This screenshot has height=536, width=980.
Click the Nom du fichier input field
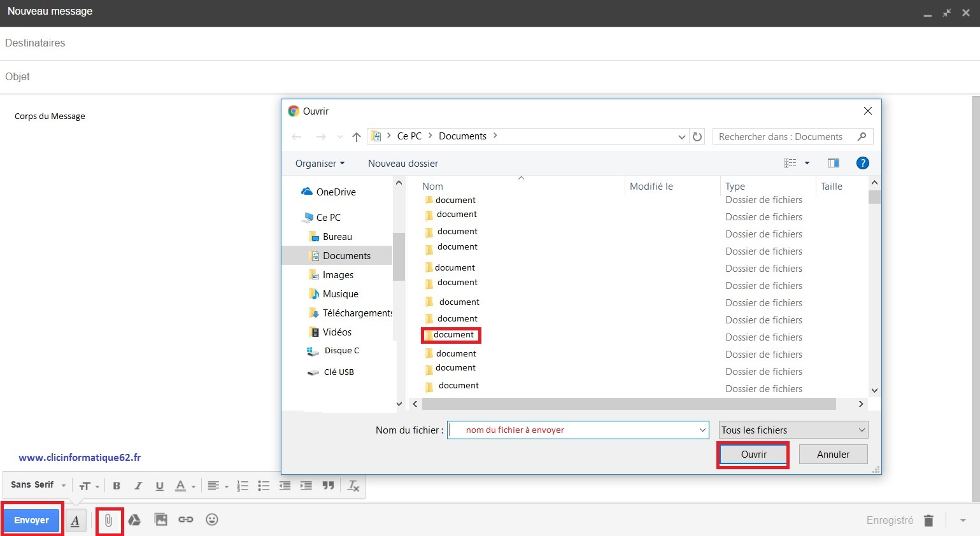pyautogui.click(x=578, y=430)
